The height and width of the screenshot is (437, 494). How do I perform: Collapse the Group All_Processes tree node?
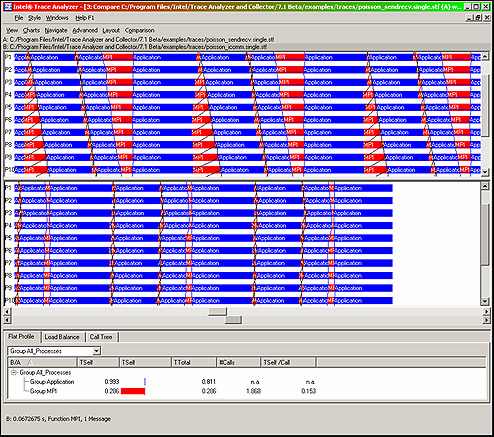click(x=14, y=372)
